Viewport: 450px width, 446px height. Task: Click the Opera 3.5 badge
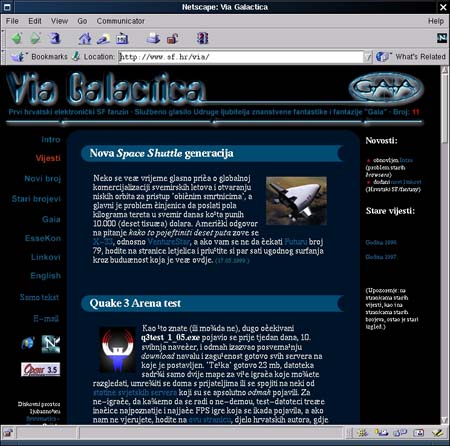tap(41, 369)
